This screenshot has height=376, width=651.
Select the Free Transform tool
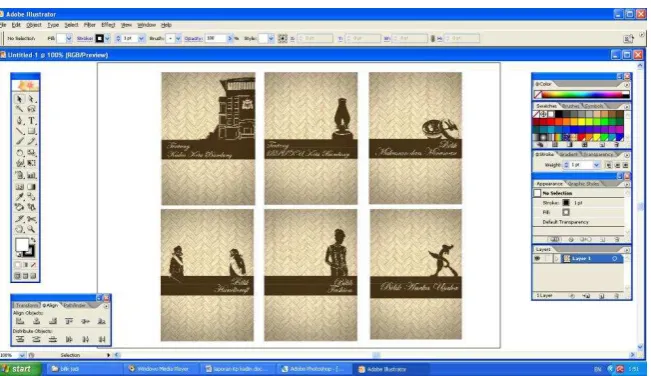point(32,163)
